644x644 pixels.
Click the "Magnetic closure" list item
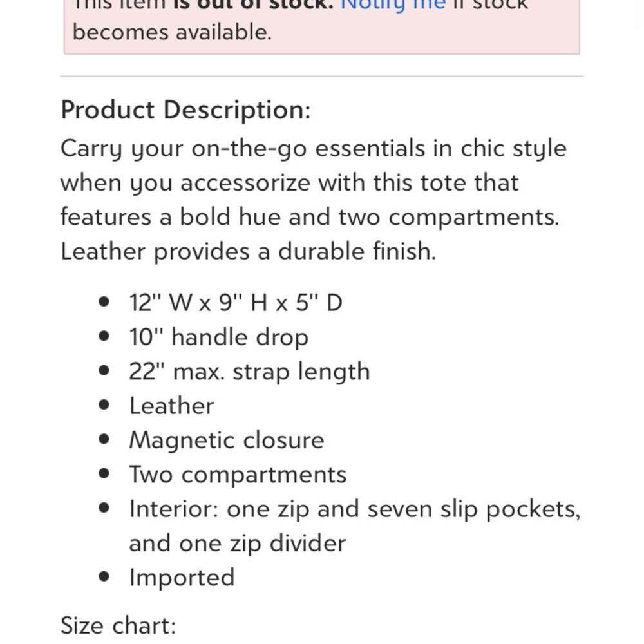pyautogui.click(x=226, y=440)
